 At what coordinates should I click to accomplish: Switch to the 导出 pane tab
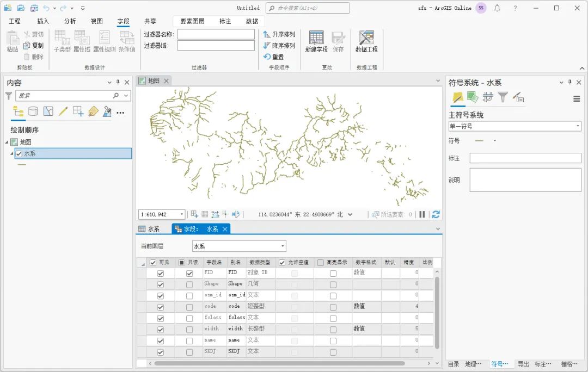523,364
